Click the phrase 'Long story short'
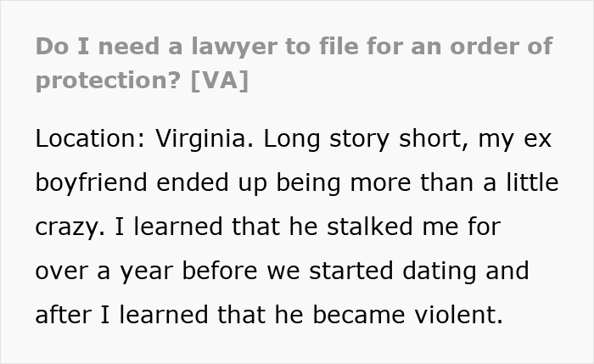The width and height of the screenshot is (594, 364). coord(365,139)
